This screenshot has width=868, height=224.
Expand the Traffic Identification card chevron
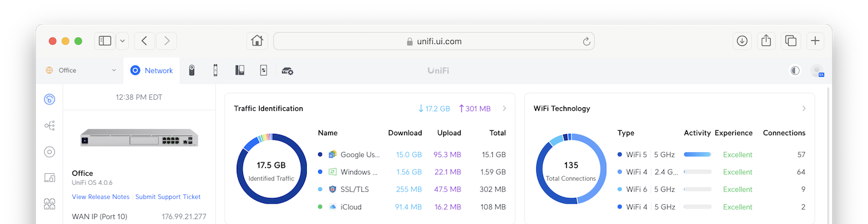pyautogui.click(x=505, y=109)
